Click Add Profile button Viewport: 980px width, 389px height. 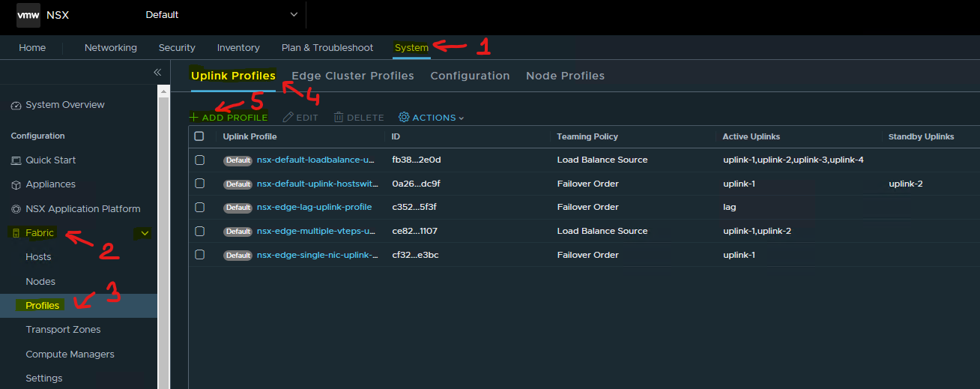pos(229,118)
